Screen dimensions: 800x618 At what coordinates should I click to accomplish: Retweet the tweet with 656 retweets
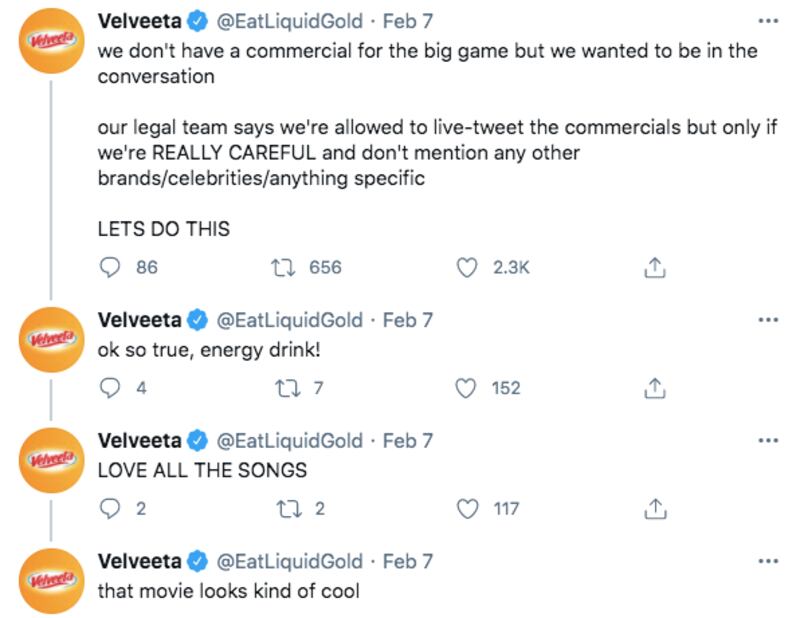283,267
